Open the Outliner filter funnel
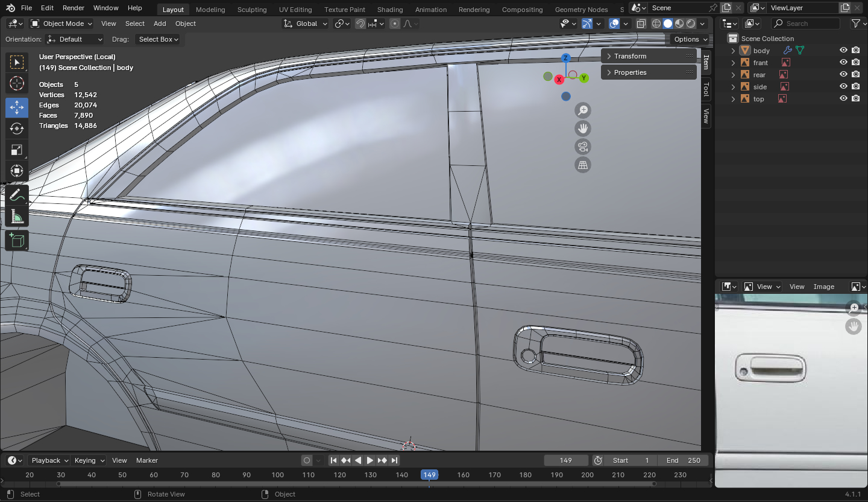The height and width of the screenshot is (502, 868). point(855,24)
